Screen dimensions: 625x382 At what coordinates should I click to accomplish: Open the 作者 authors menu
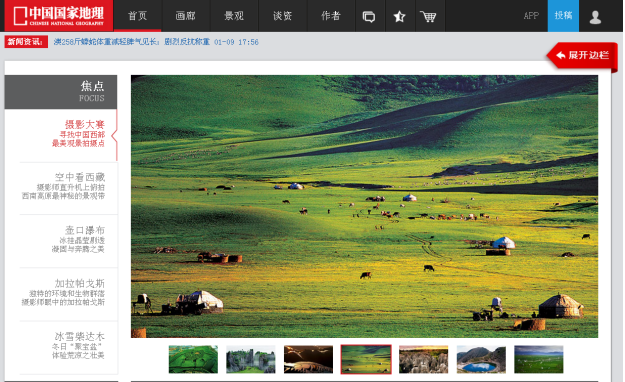pos(331,16)
